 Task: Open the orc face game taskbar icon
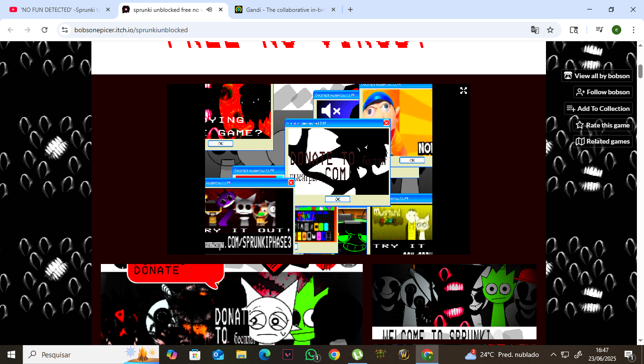pos(381,355)
